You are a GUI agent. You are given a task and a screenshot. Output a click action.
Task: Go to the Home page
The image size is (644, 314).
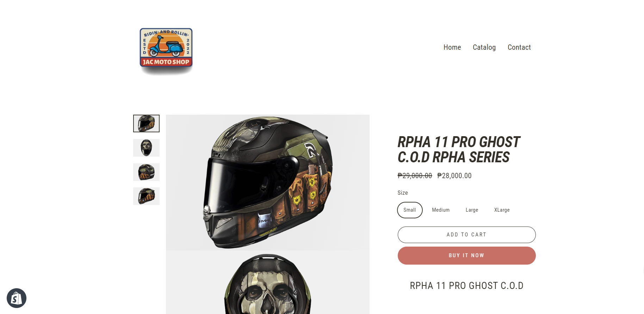click(x=452, y=47)
